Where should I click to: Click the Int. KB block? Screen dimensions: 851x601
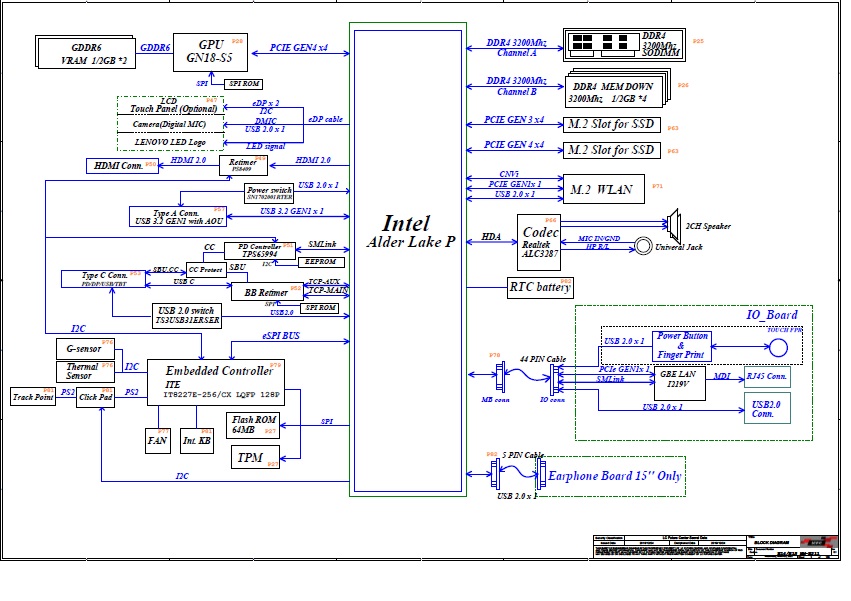coord(196,441)
